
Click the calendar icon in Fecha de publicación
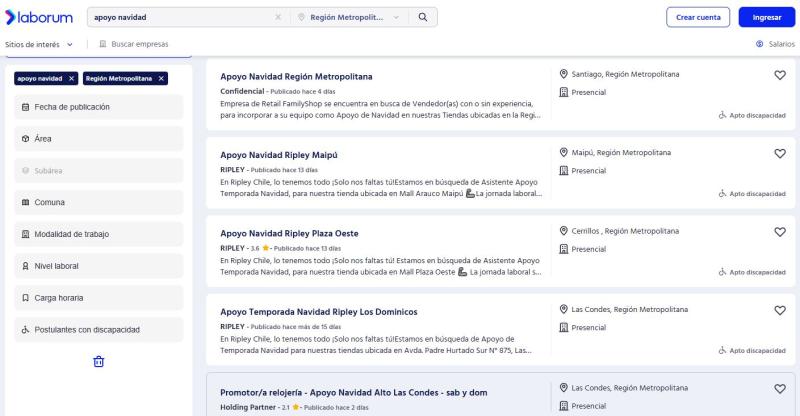(26, 107)
